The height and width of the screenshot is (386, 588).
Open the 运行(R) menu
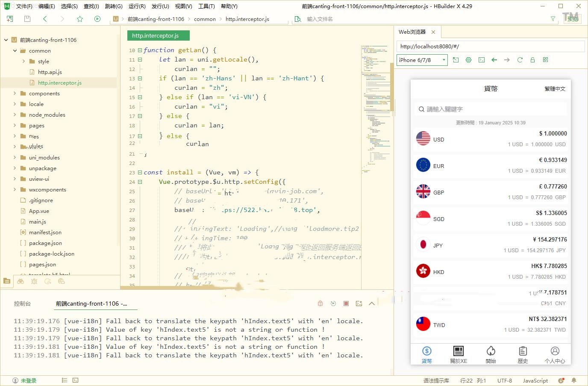(137, 6)
